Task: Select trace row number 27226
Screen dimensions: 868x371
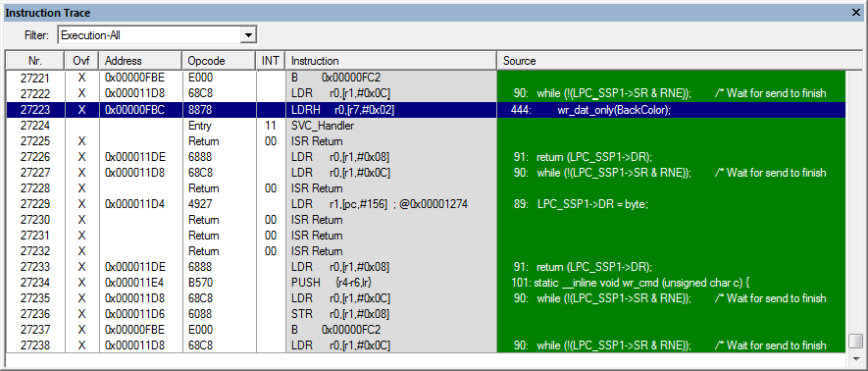Action: 426,157
